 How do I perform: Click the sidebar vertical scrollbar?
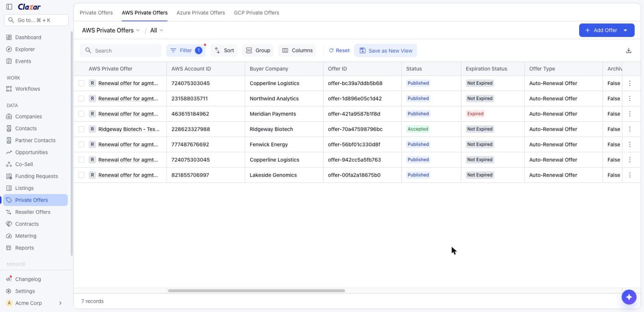click(x=72, y=144)
